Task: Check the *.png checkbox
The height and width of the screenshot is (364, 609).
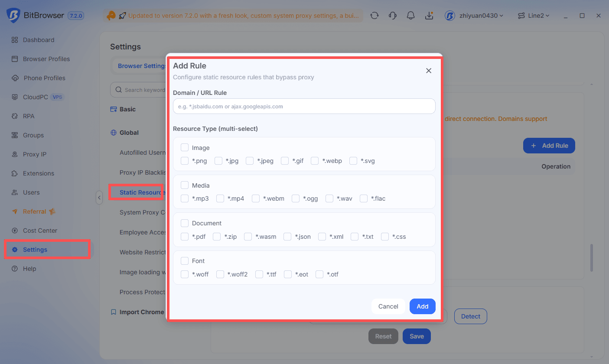Action: click(185, 161)
